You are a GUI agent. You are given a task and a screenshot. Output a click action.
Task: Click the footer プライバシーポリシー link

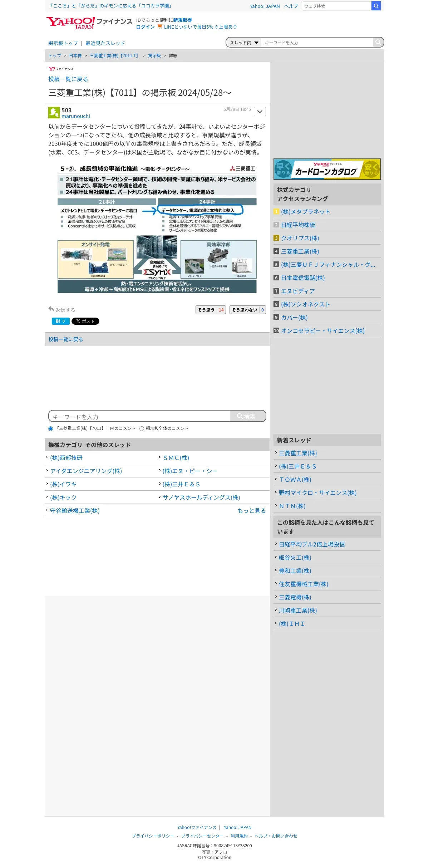(153, 836)
